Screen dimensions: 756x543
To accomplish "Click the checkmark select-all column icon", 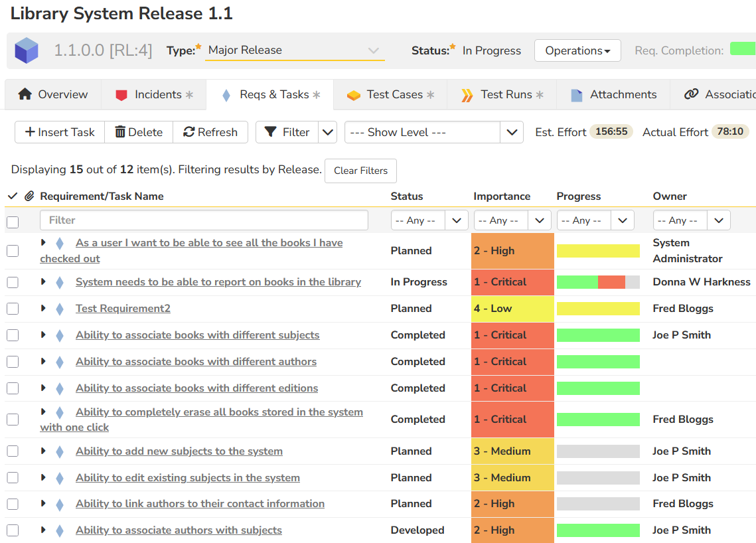I will [13, 196].
